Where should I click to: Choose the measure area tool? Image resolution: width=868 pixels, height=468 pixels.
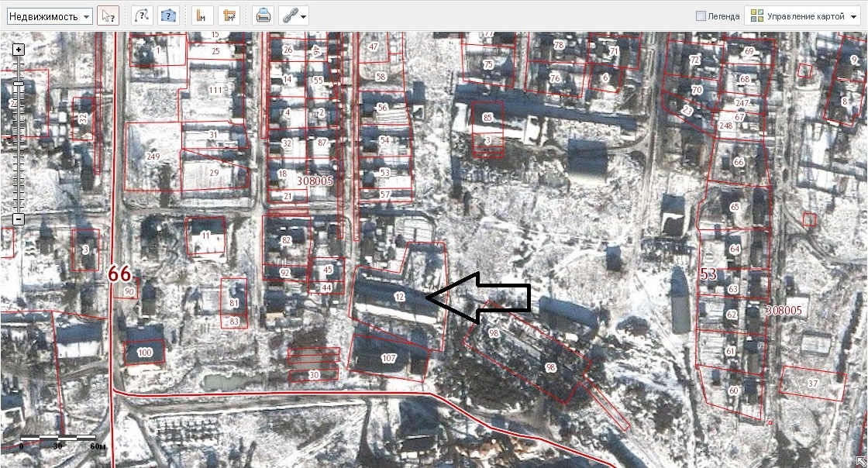click(229, 16)
